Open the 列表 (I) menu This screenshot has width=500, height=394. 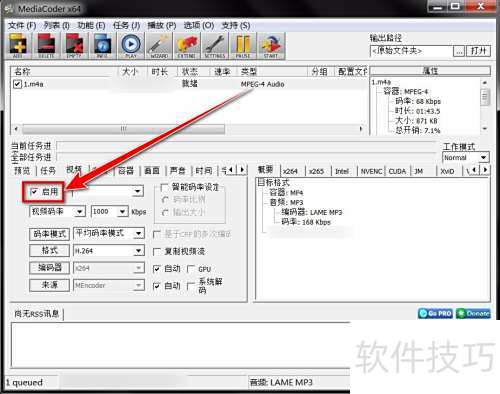56,25
